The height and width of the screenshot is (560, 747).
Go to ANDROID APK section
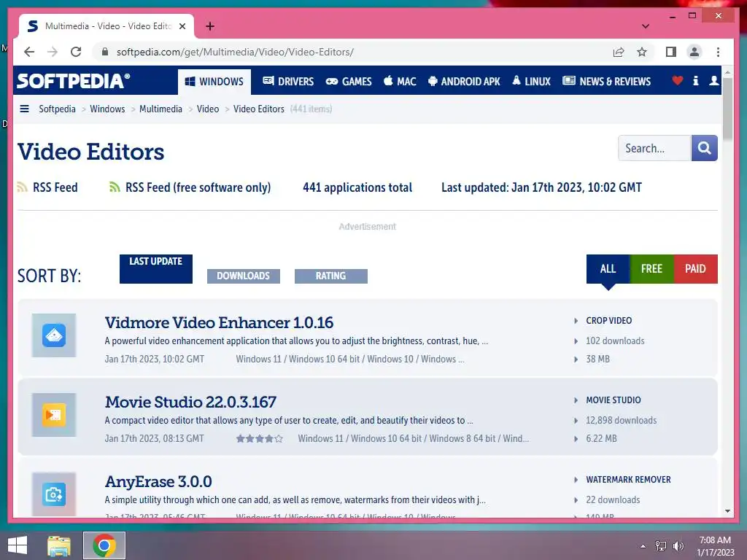click(x=464, y=82)
